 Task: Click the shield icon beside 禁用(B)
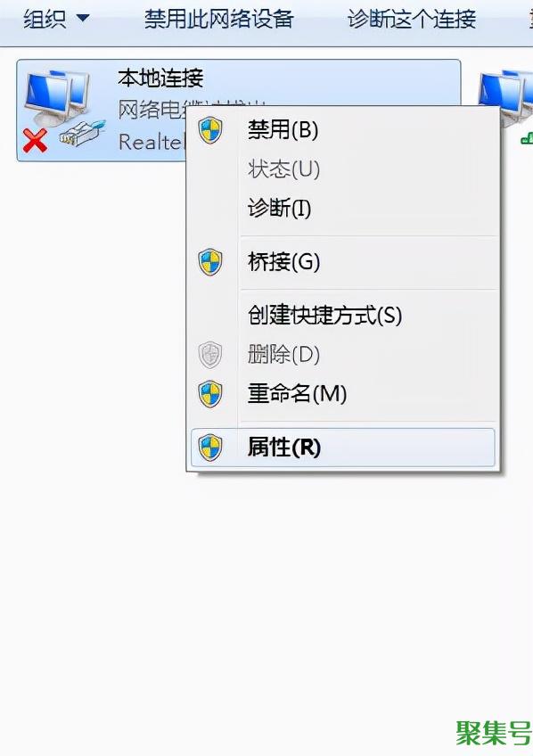[x=210, y=130]
